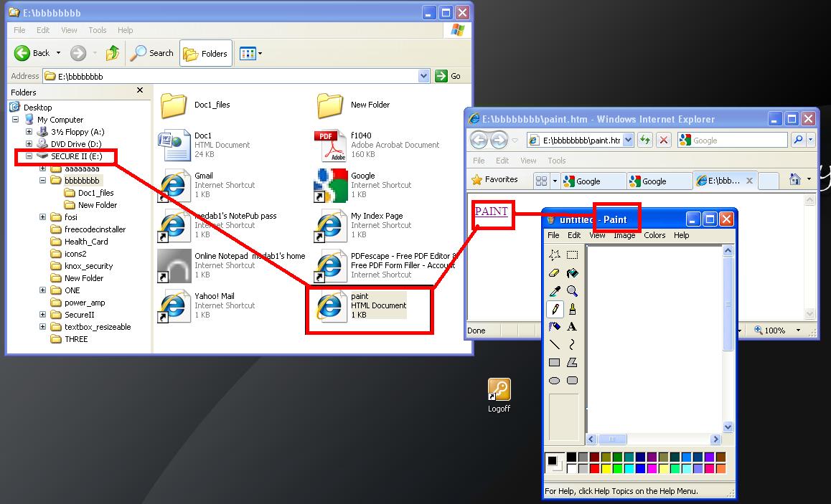Switch to the first Google tab

(x=593, y=181)
